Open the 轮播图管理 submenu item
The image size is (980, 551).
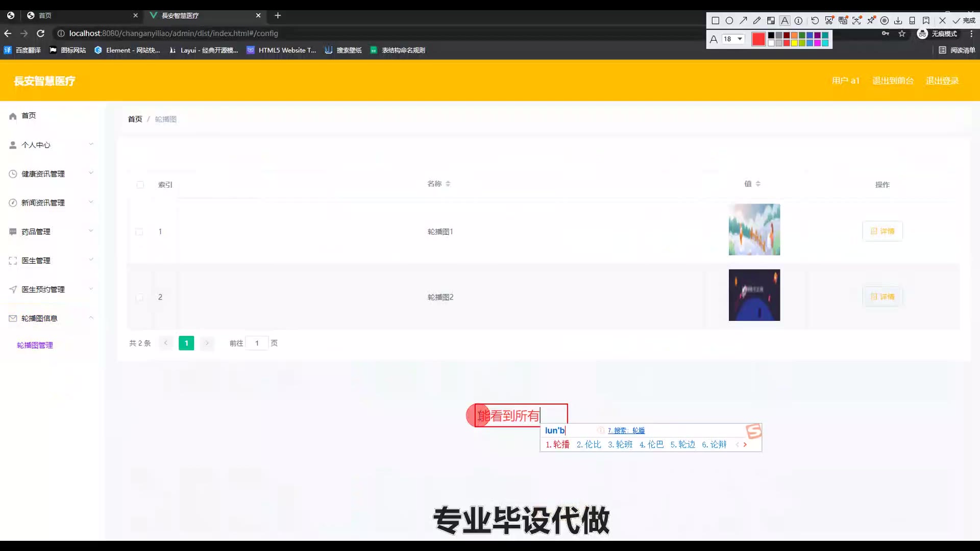[35, 345]
